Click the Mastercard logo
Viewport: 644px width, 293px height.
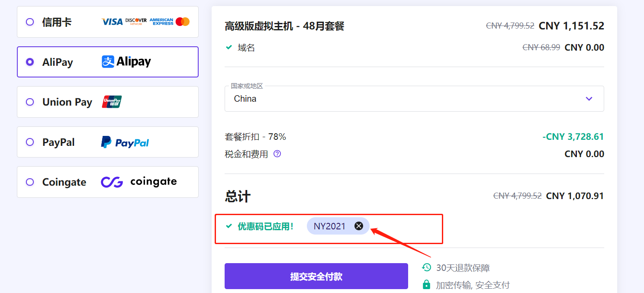183,22
